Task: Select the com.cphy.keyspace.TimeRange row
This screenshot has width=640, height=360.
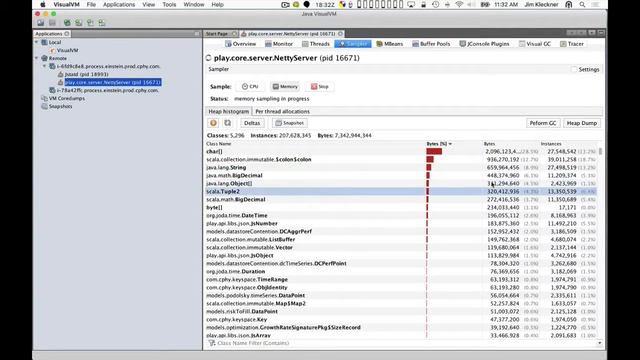Action: pyautogui.click(x=401, y=280)
